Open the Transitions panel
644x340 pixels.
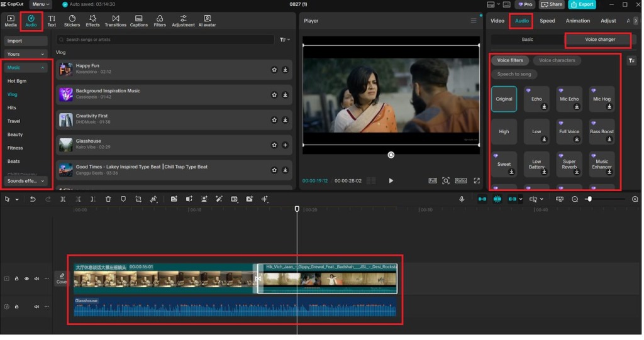coord(115,21)
